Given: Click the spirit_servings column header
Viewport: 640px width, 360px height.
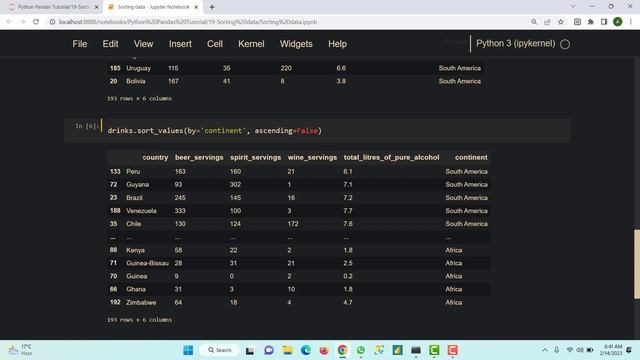Looking at the screenshot, I should coord(256,158).
